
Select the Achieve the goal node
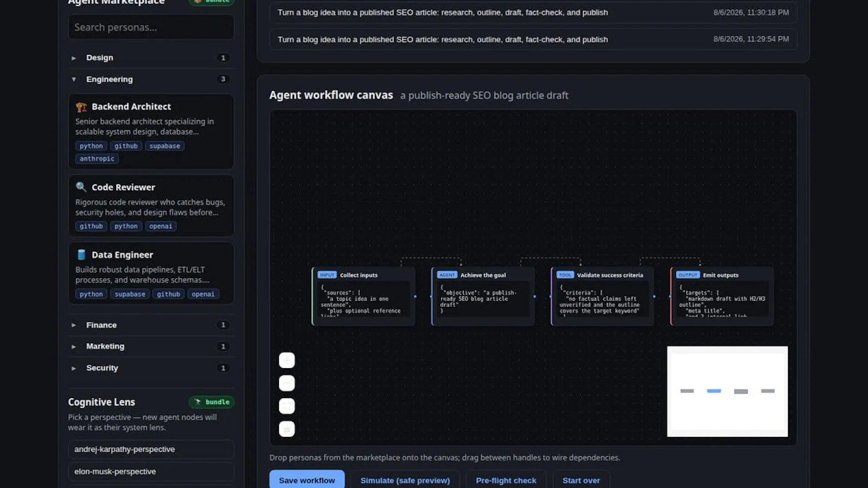(x=483, y=296)
